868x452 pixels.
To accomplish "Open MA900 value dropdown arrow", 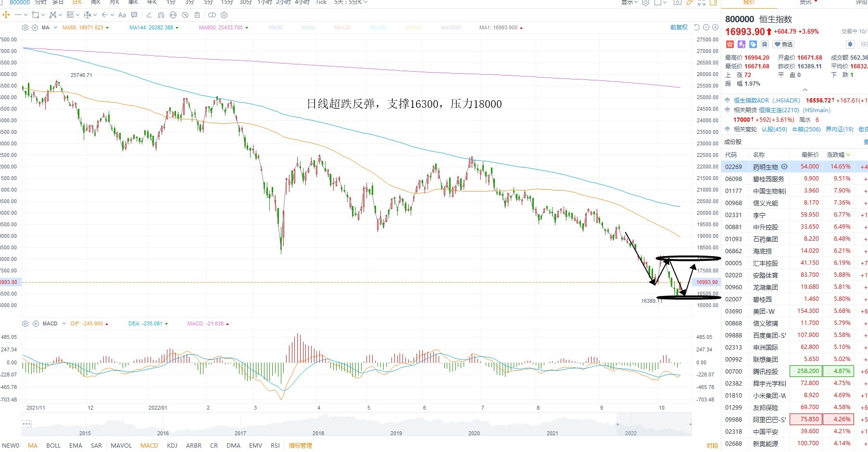I will coord(247,28).
